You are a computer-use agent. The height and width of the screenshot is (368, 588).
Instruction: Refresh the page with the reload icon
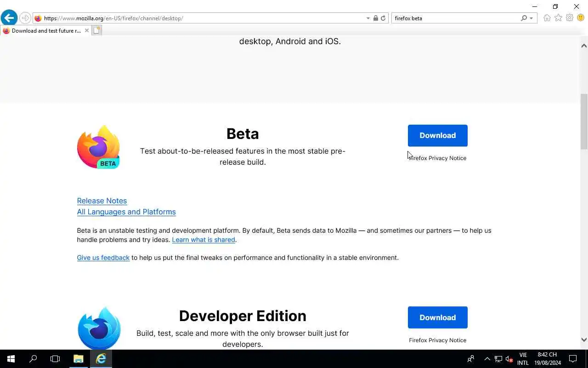[x=383, y=18]
